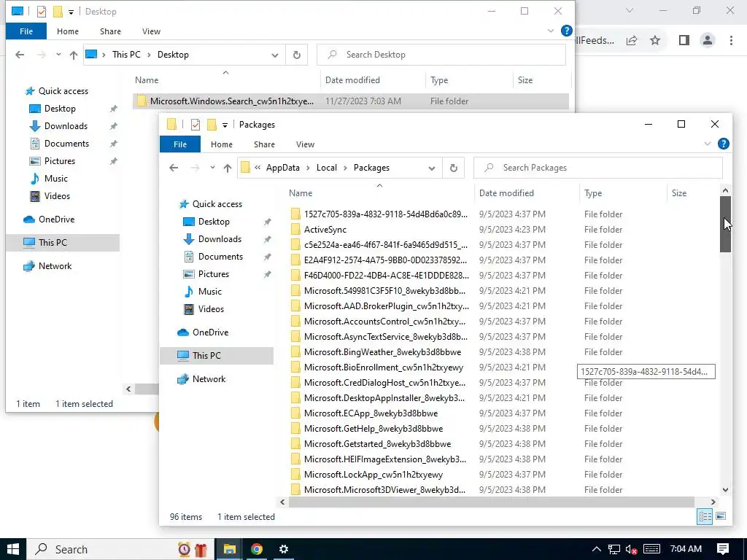Open recent locations dropdown in Packages window
The width and height of the screenshot is (747, 560).
(x=212, y=168)
